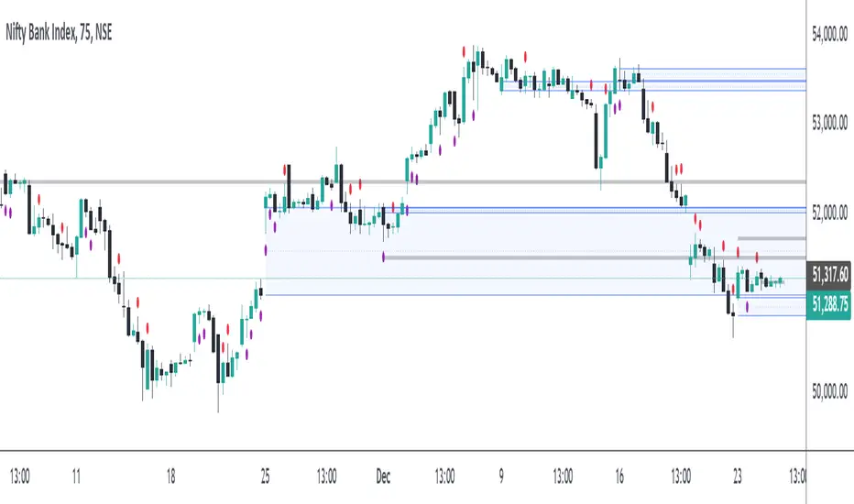Click the "23" date label on the time axis
The width and height of the screenshot is (854, 504).
pos(737,477)
